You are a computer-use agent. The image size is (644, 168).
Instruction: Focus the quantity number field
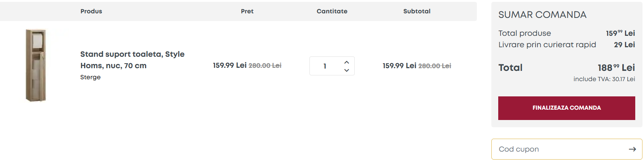[325, 66]
